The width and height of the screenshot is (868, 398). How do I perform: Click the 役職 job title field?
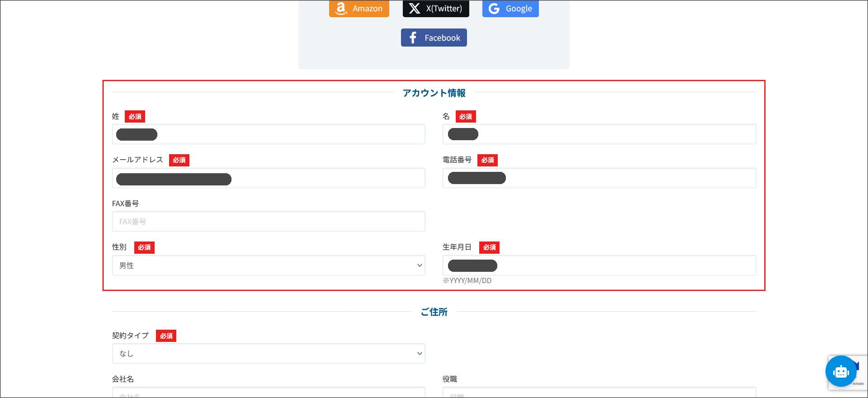(599, 393)
